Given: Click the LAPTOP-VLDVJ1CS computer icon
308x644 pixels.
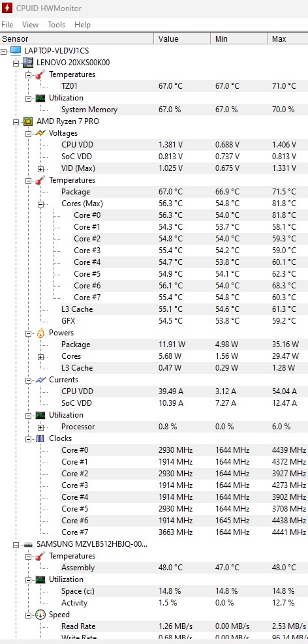Looking at the screenshot, I should (16, 51).
